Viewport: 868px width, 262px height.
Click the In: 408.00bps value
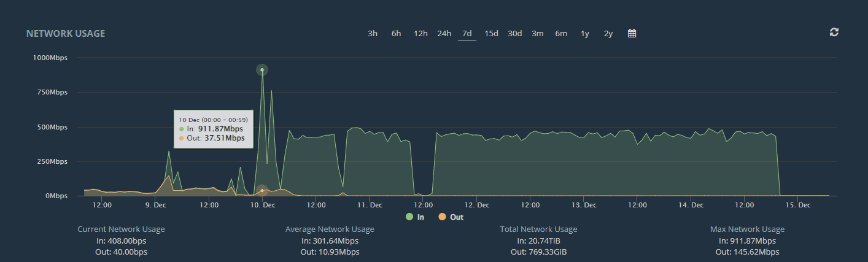121,241
